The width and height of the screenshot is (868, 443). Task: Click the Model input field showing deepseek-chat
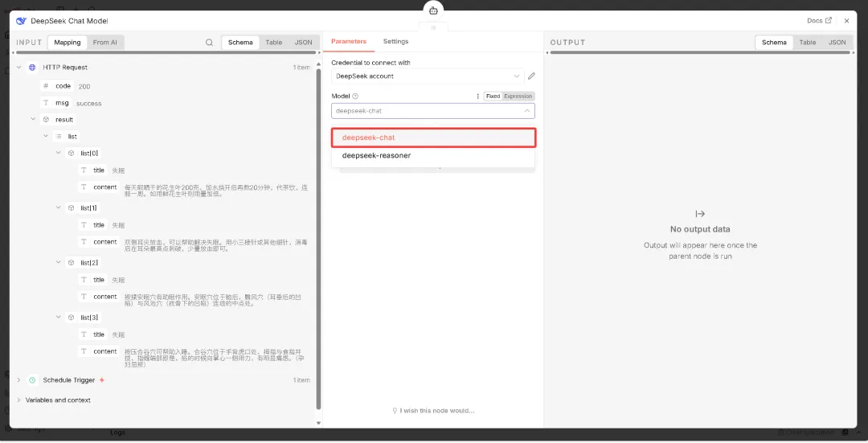coord(433,111)
